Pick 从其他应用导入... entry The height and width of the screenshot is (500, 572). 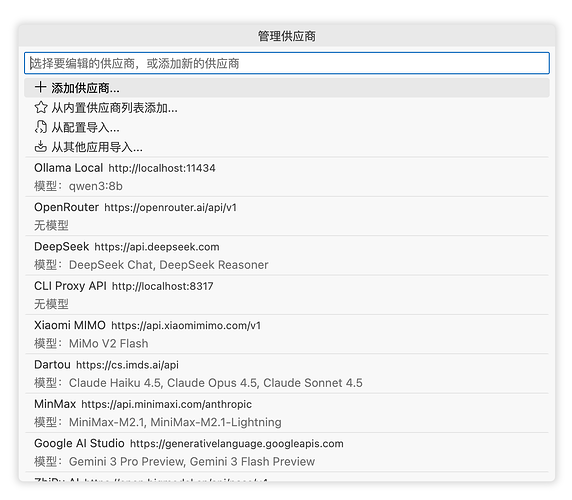click(x=287, y=147)
